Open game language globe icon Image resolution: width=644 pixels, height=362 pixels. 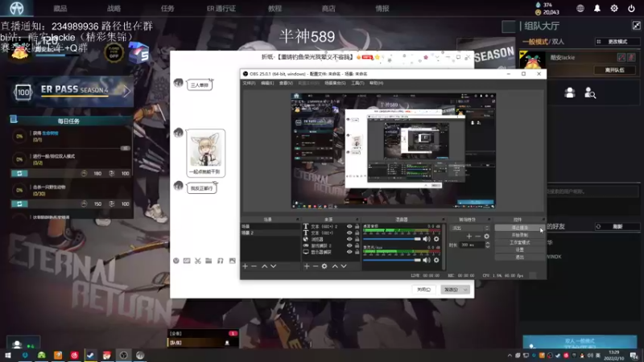pos(580,8)
